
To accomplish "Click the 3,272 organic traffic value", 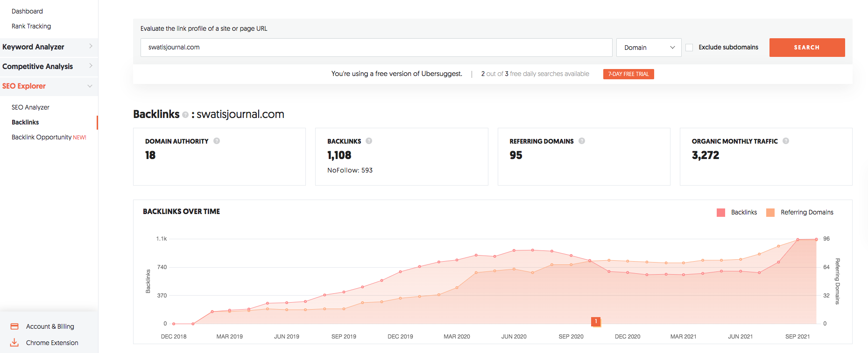I will (706, 155).
